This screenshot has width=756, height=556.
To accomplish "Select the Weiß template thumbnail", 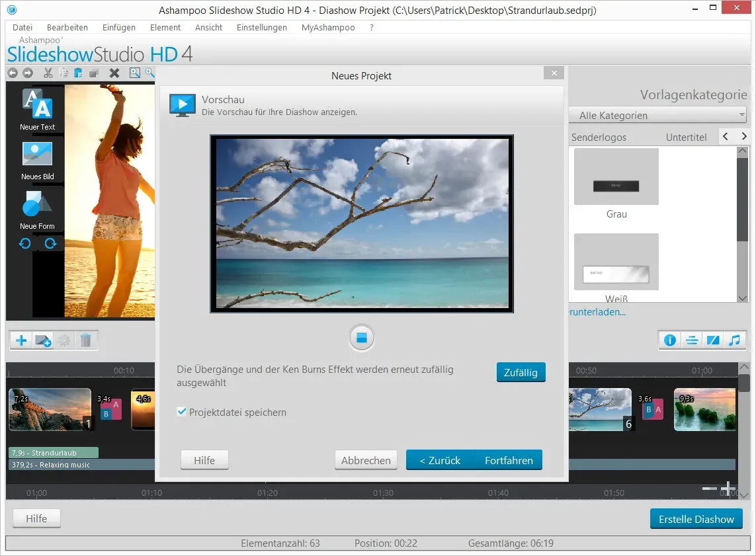I will [x=616, y=262].
